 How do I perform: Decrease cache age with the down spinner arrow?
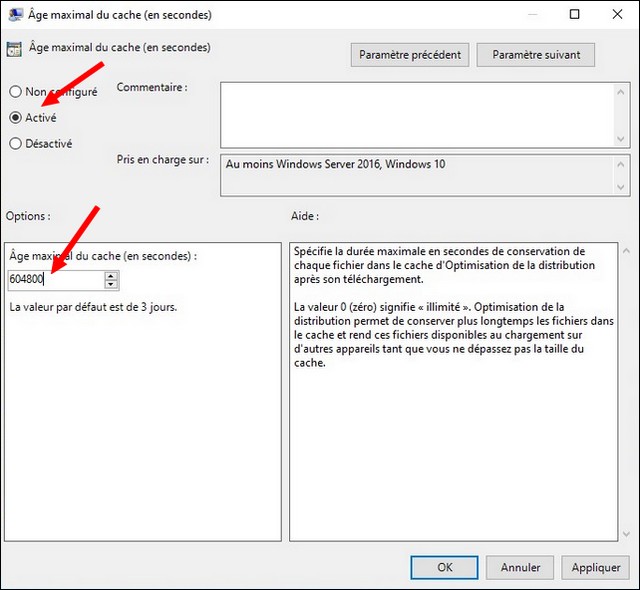tap(111, 285)
